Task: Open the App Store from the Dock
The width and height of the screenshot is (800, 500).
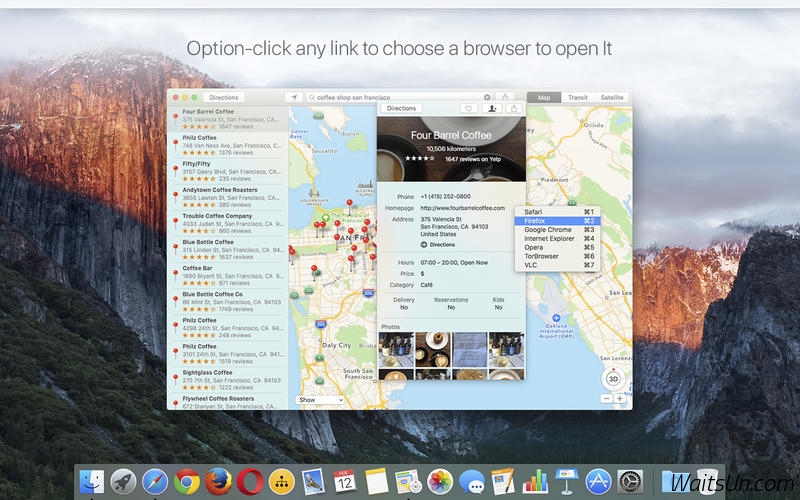Action: (x=598, y=482)
